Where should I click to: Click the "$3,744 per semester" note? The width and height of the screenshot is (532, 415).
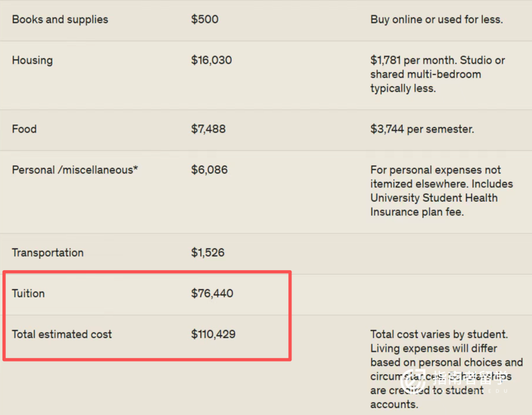[422, 129]
